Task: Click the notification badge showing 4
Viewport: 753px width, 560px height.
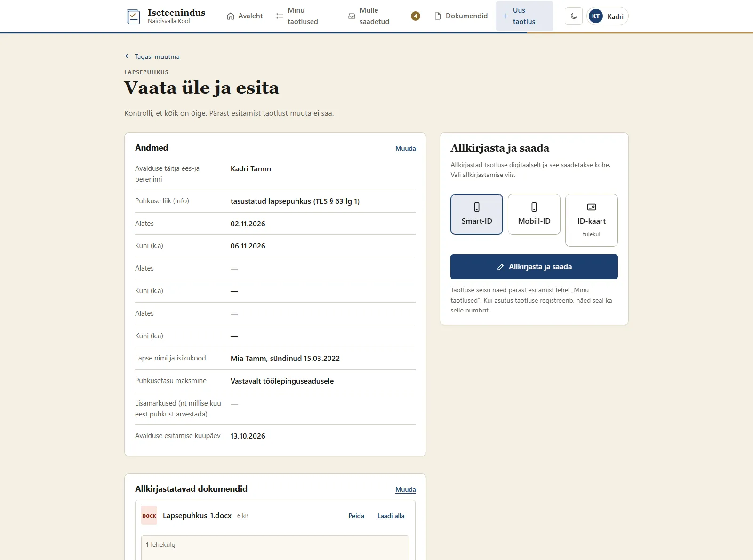Action: [416, 16]
